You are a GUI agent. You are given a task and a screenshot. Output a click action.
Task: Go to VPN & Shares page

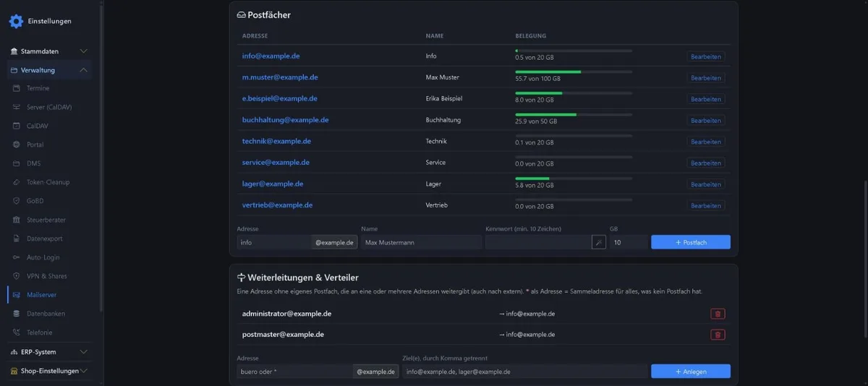pos(48,276)
